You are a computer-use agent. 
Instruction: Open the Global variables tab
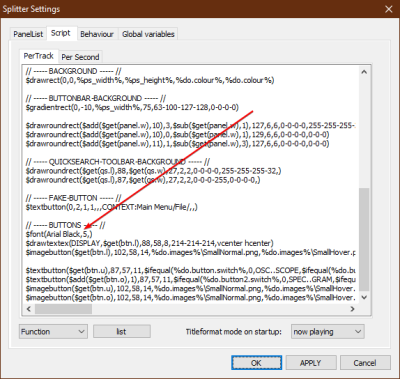pos(148,34)
